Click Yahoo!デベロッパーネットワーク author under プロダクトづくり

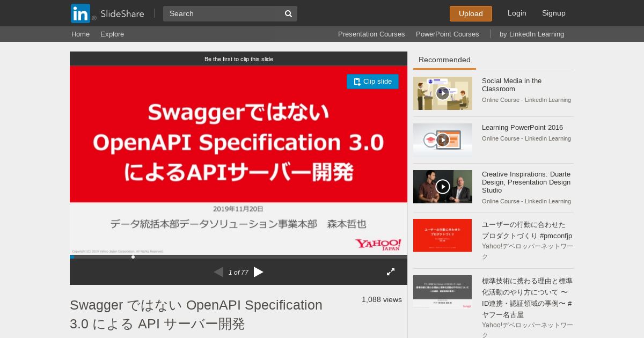coord(527,251)
